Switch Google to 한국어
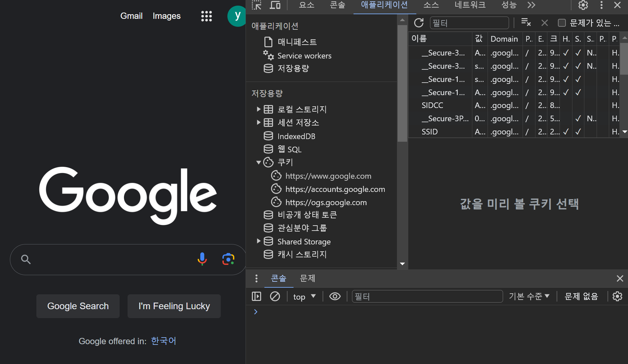Screen dimensions: 628x364 (x=164, y=341)
